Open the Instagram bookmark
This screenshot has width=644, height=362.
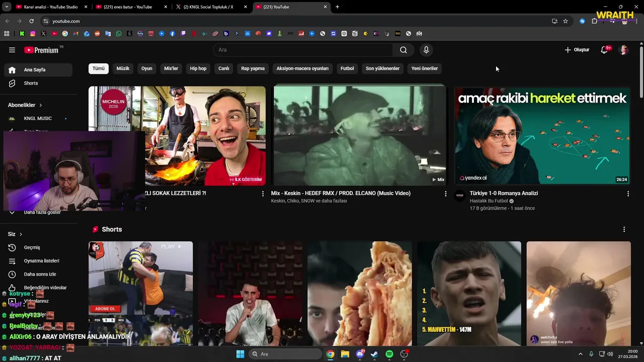tap(33, 34)
